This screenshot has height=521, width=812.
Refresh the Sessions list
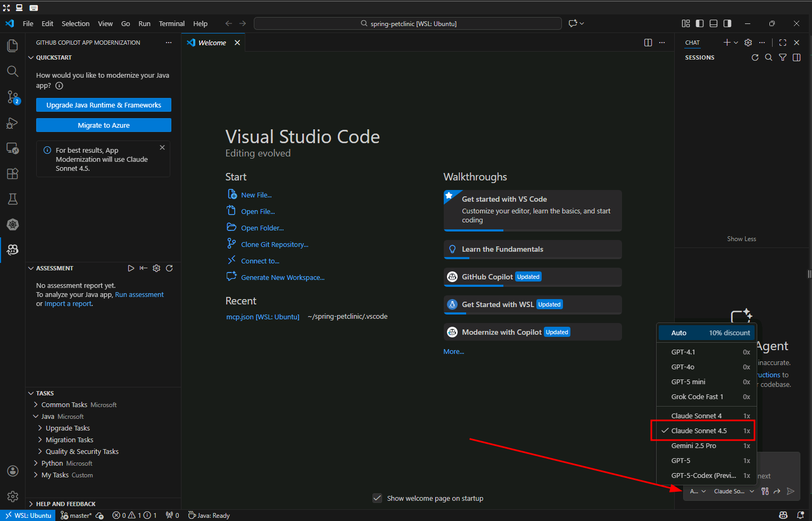755,57
